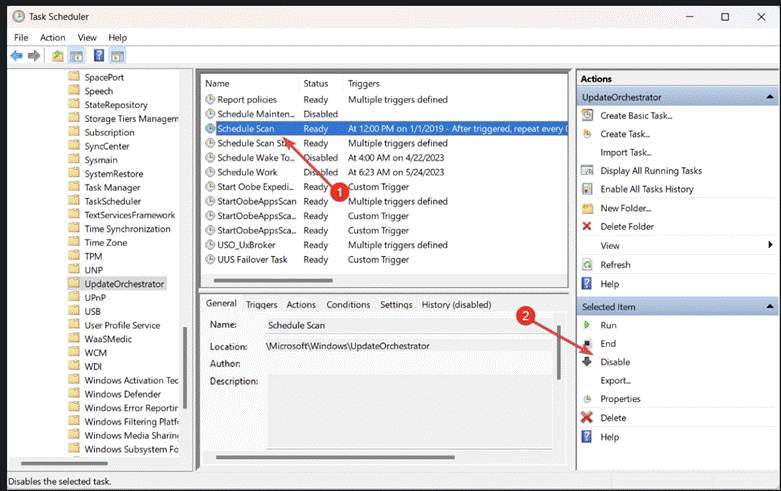The height and width of the screenshot is (491, 781).
Task: Select the Schedule Work task
Action: pos(247,172)
